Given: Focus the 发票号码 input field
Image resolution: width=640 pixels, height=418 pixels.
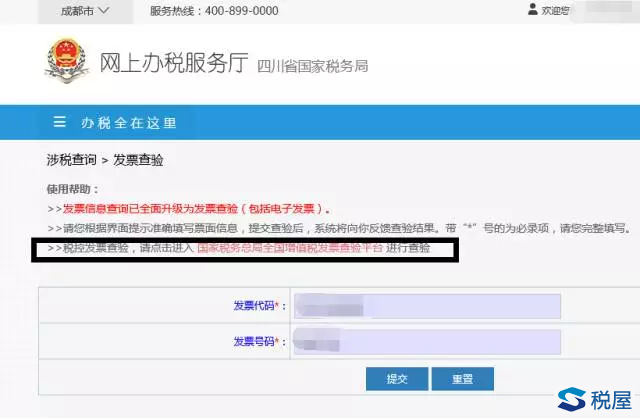Looking at the screenshot, I should coord(427,342).
